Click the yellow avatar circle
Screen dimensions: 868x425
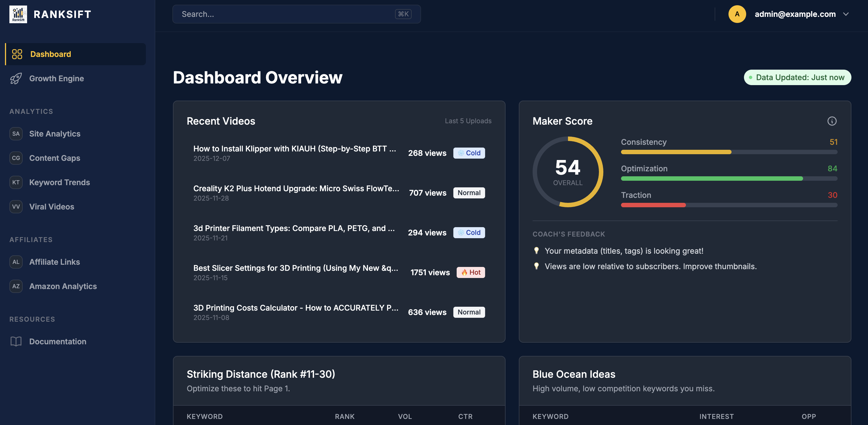pos(737,14)
